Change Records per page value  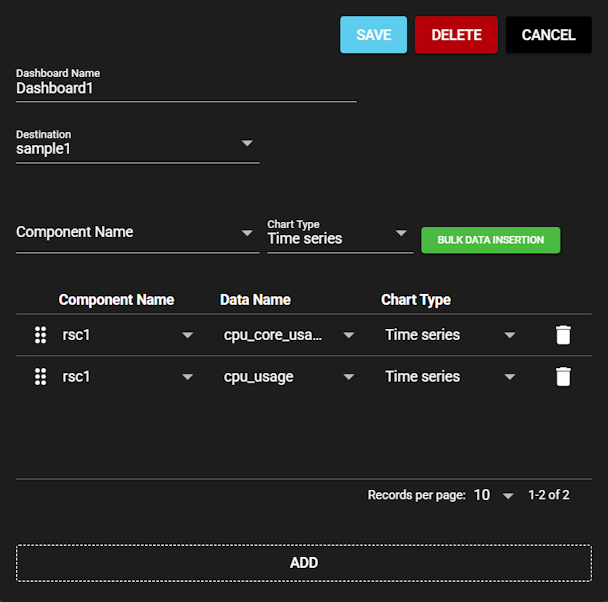click(x=493, y=495)
